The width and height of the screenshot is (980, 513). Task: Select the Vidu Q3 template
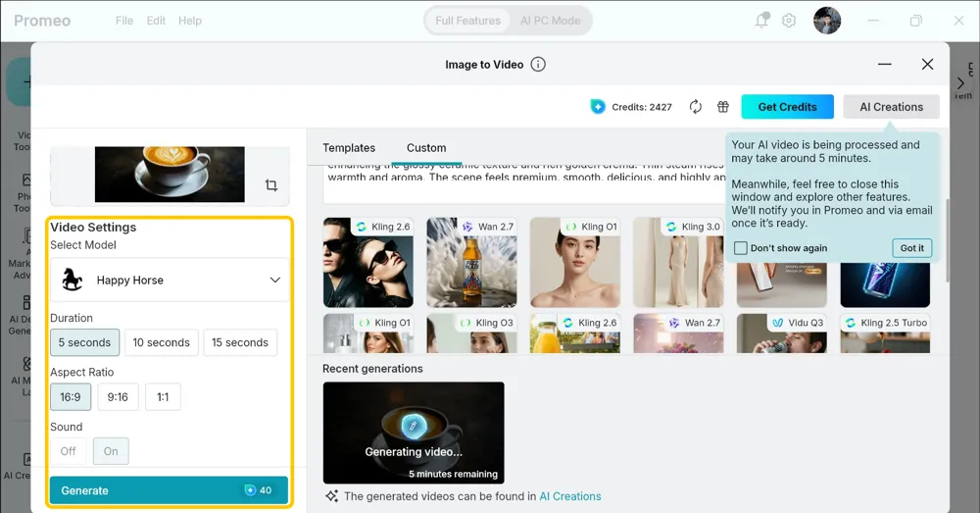782,333
